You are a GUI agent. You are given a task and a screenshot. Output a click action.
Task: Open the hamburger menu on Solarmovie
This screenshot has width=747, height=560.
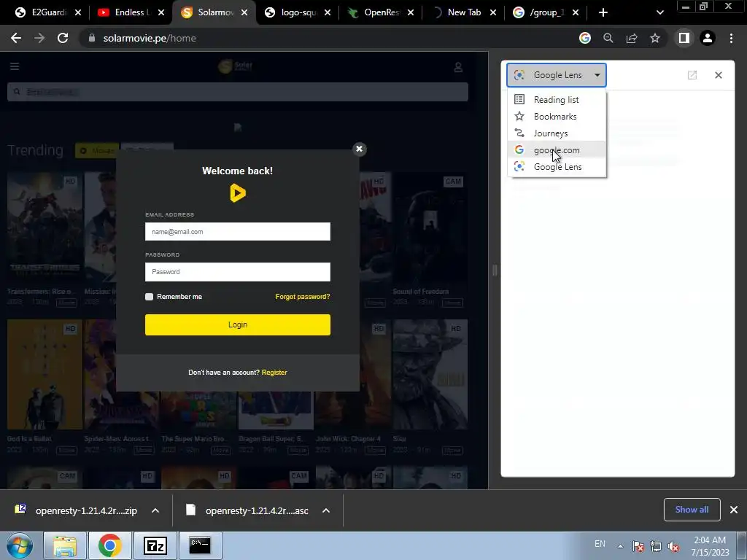coord(15,66)
